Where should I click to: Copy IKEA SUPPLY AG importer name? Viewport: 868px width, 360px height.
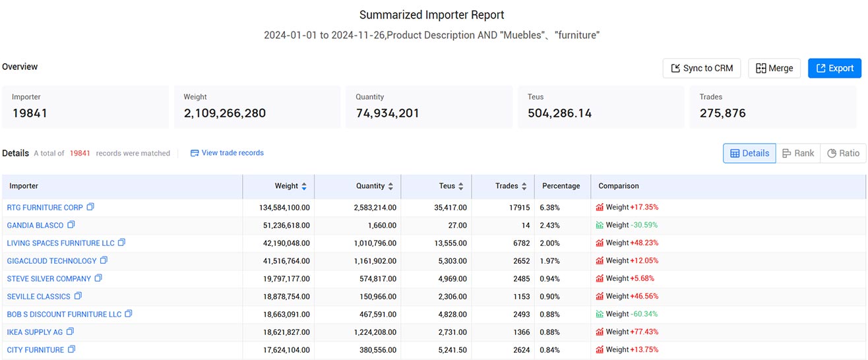[70, 332]
